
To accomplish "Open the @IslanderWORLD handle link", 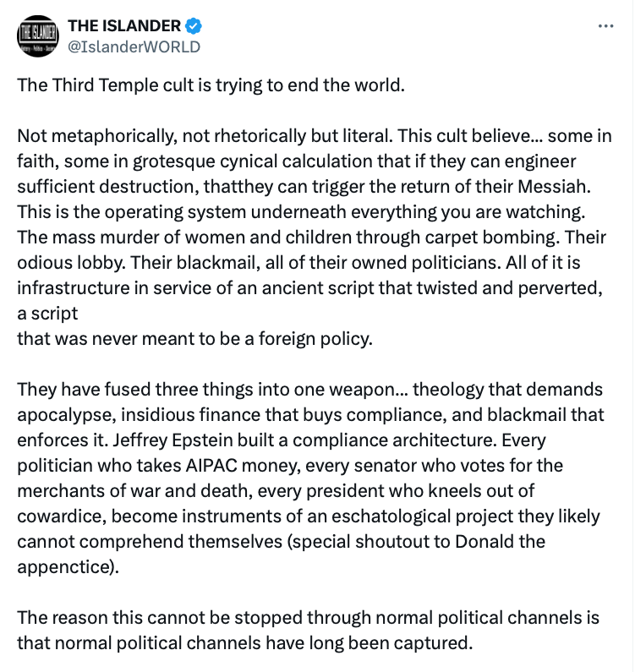I will click(134, 46).
